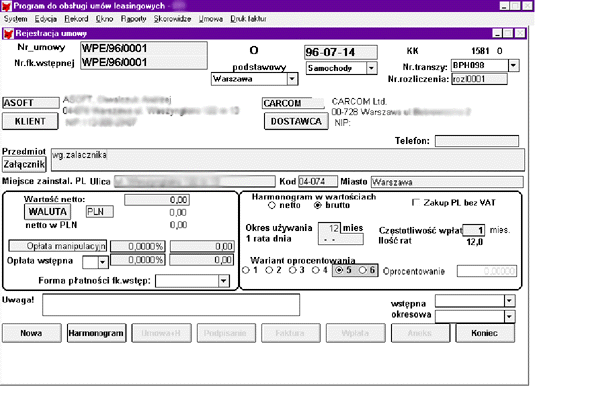600x399 pixels.
Task: Click the Nr_umowy field
Action: click(144, 49)
